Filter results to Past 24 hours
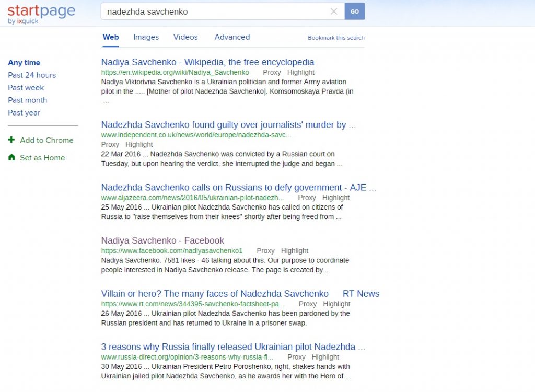This screenshot has width=535, height=392. [32, 75]
